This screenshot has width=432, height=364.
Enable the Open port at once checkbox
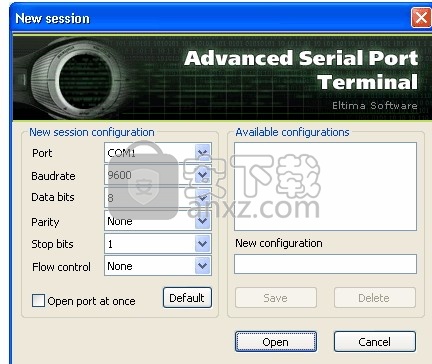click(38, 301)
